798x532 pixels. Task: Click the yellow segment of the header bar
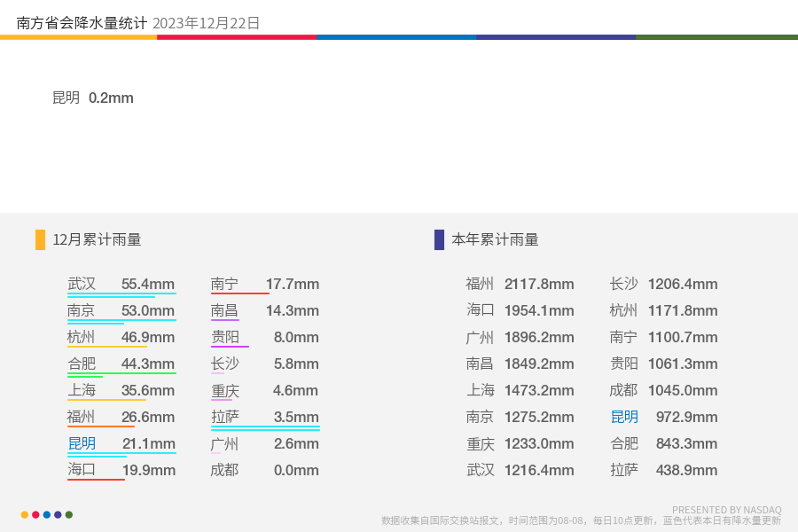[78, 37]
